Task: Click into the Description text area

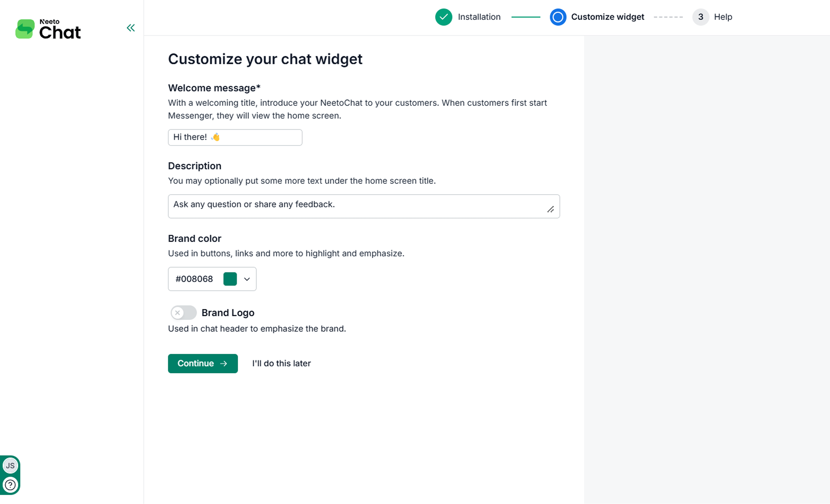Action: (x=357, y=206)
